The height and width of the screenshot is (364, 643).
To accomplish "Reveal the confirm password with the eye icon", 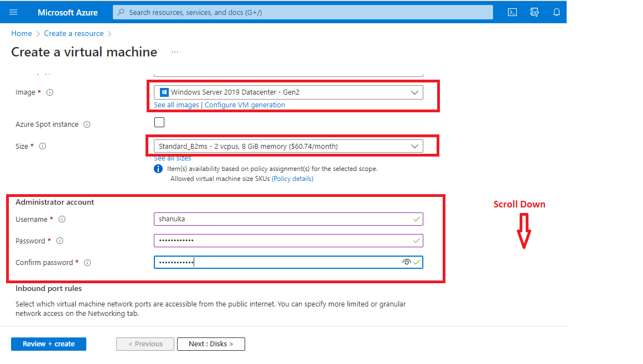I will [x=406, y=262].
